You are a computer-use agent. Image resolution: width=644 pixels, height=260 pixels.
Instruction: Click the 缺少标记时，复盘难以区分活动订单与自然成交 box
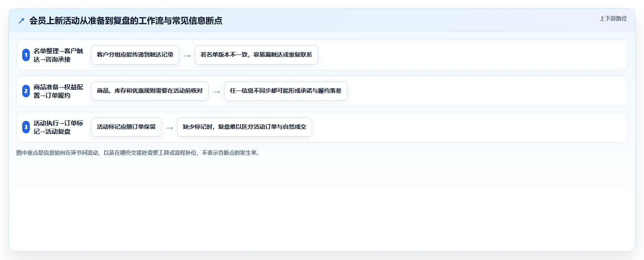tap(245, 127)
